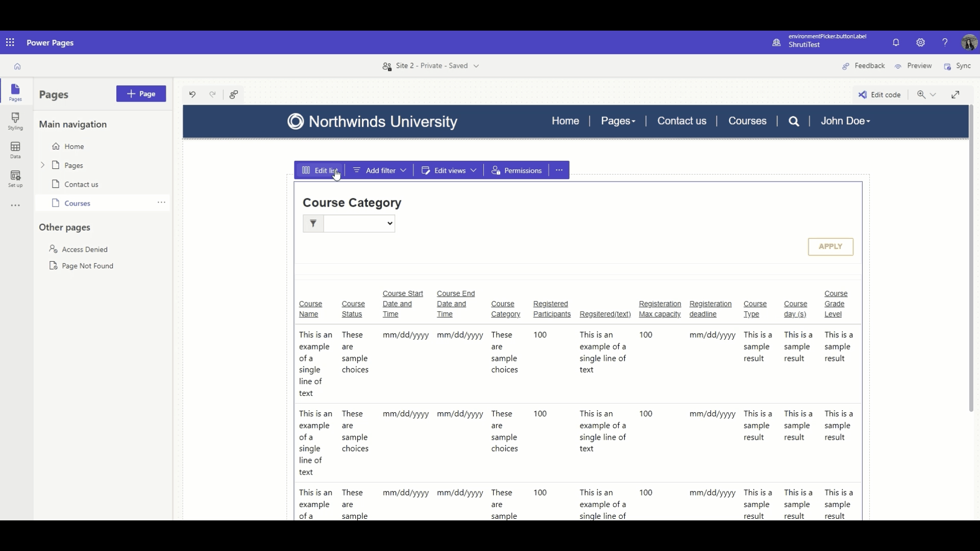Viewport: 980px width, 551px height.
Task: Click the expand to full-screen icon
Action: [955, 94]
